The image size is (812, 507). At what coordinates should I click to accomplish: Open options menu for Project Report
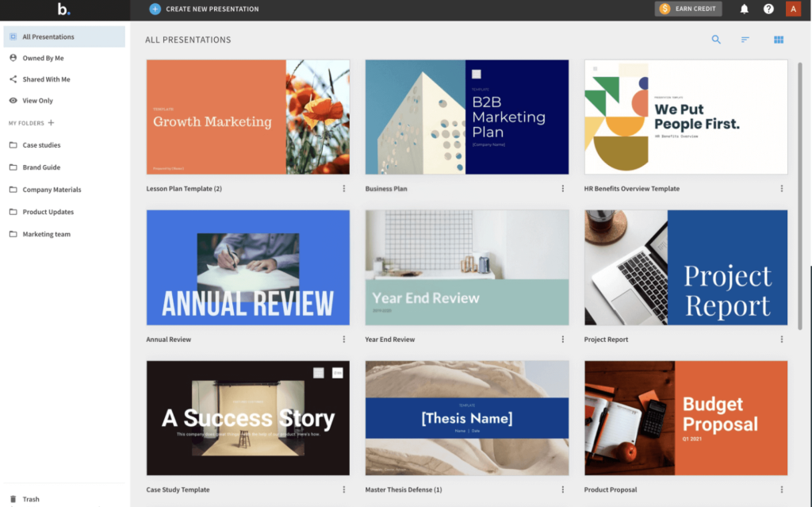click(782, 340)
